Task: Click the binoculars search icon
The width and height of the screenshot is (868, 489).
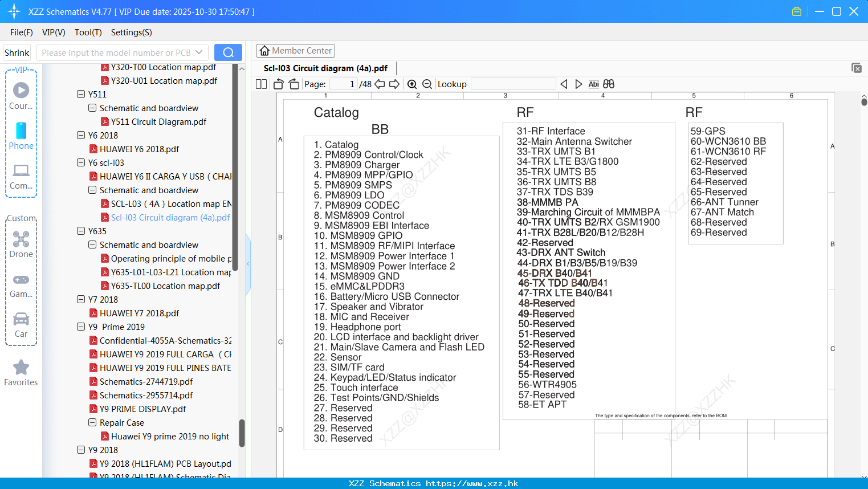Action: coord(609,84)
